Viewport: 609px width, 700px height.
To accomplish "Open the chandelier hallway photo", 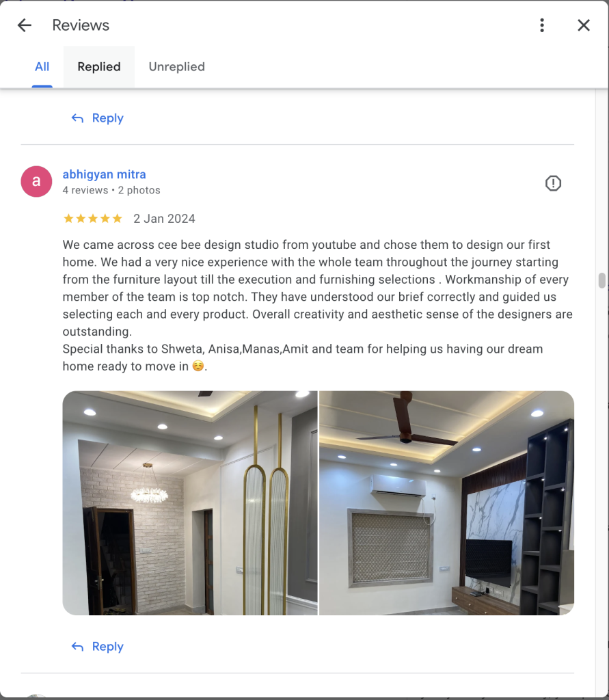I will point(190,503).
